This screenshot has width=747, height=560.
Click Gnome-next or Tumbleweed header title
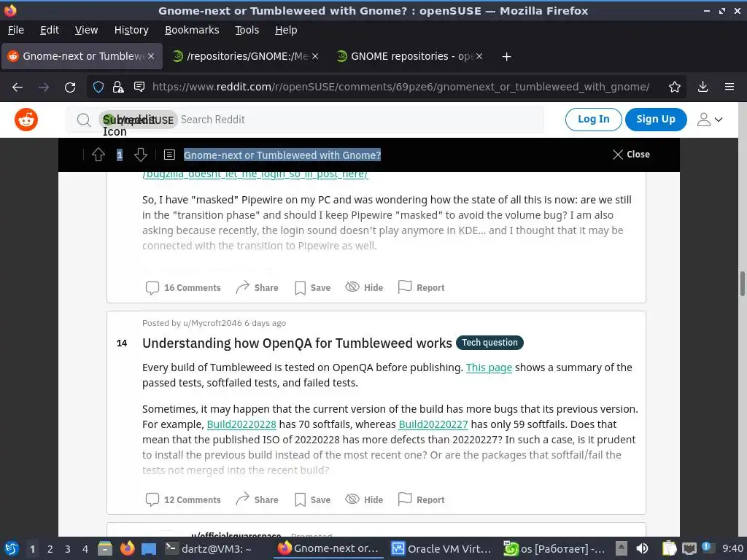point(282,155)
